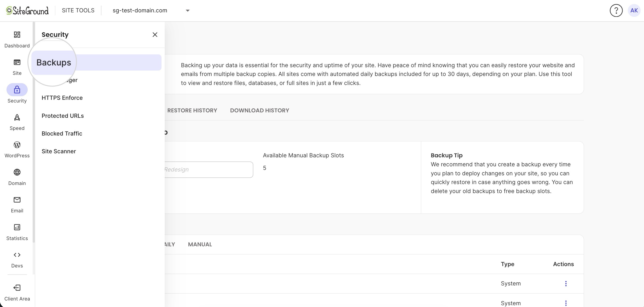
Task: Open the WordPress sidebar icon
Action: coord(17,145)
